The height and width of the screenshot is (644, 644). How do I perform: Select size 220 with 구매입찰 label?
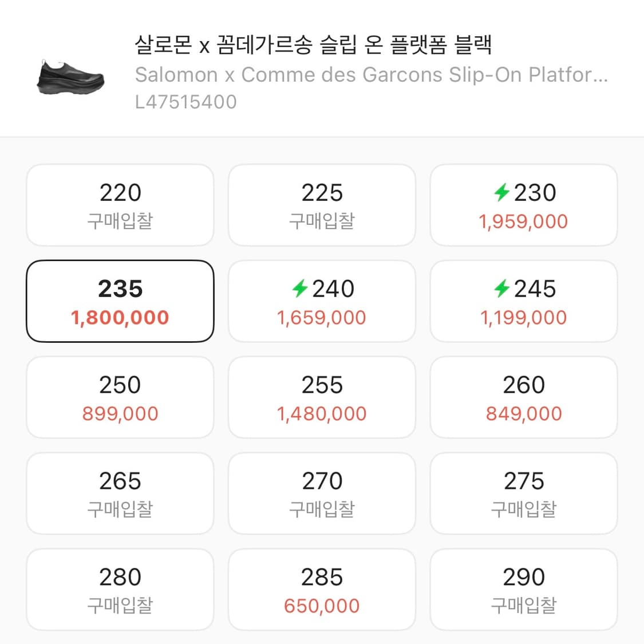point(120,205)
